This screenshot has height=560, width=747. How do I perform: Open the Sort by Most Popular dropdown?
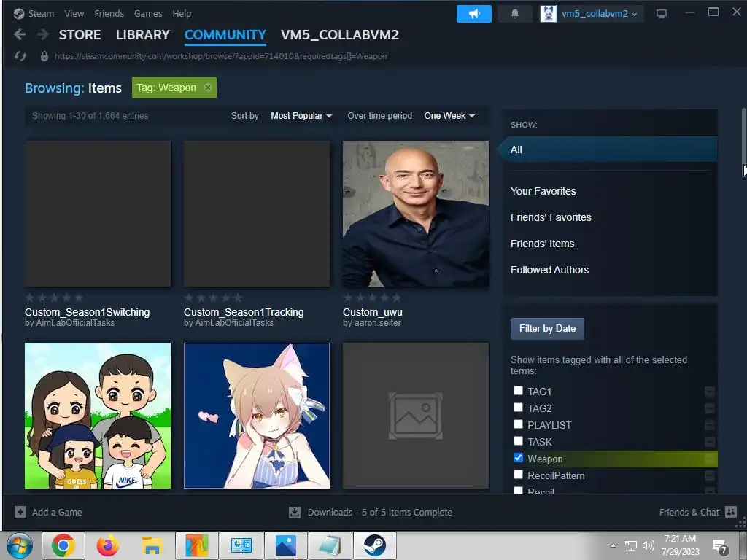point(301,116)
